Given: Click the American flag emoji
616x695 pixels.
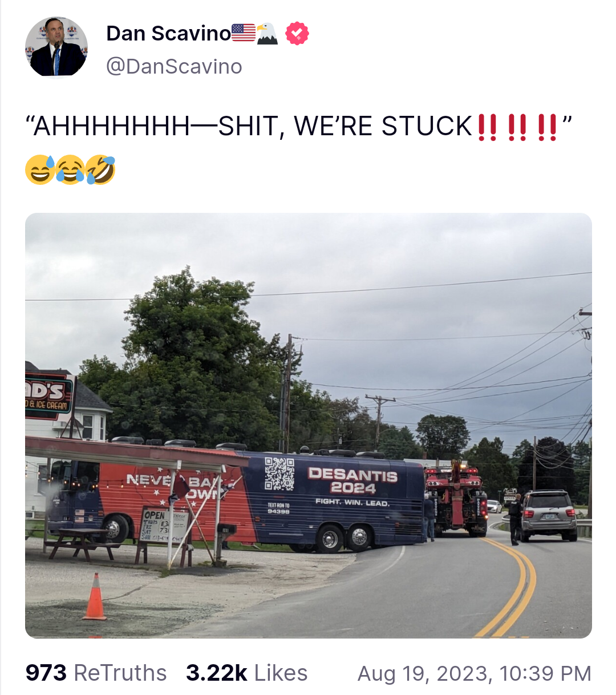Looking at the screenshot, I should pyautogui.click(x=244, y=33).
